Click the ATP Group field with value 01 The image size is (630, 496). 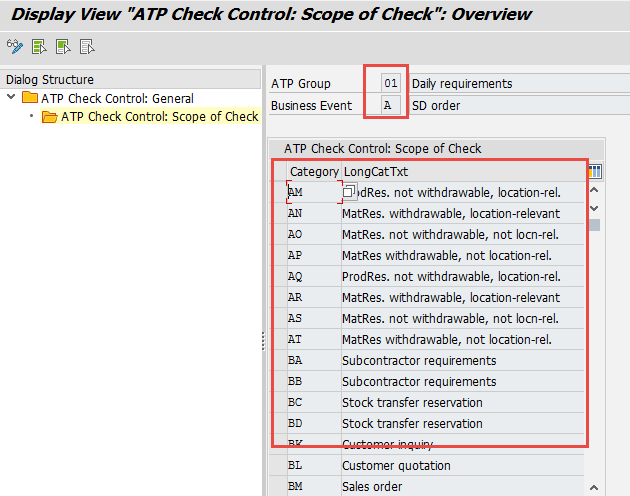click(x=391, y=83)
